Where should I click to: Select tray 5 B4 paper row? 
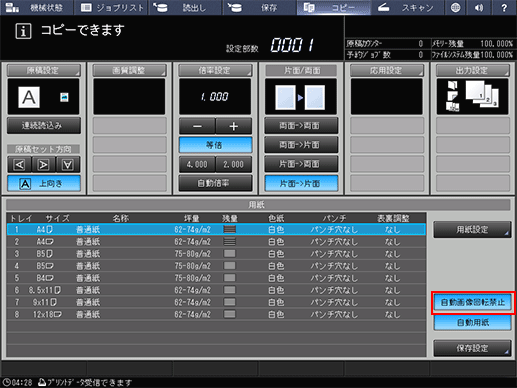(x=216, y=278)
